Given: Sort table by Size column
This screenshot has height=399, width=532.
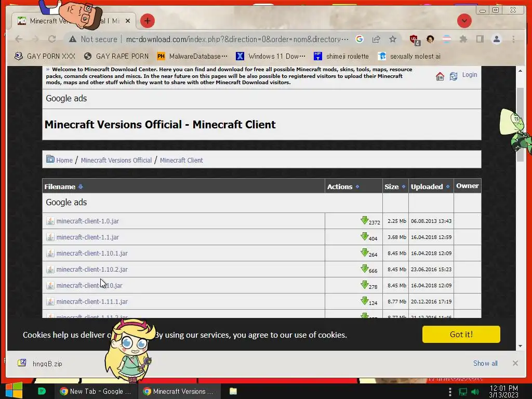Looking at the screenshot, I should 403,187.
